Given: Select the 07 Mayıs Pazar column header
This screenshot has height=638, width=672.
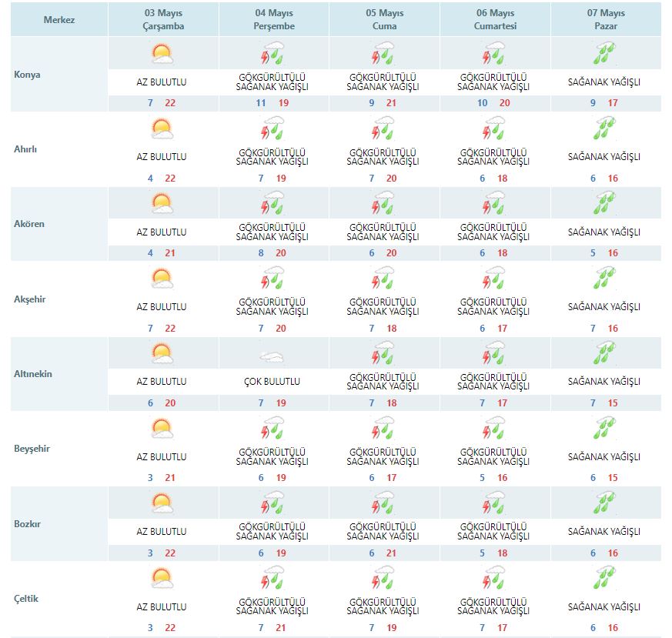Looking at the screenshot, I should tap(604, 20).
